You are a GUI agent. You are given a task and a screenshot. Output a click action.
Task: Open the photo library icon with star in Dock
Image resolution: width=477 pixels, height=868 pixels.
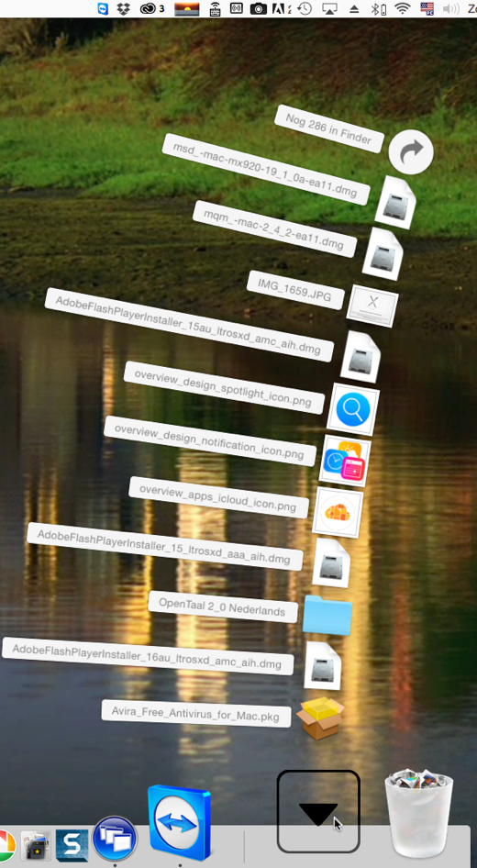click(x=35, y=846)
